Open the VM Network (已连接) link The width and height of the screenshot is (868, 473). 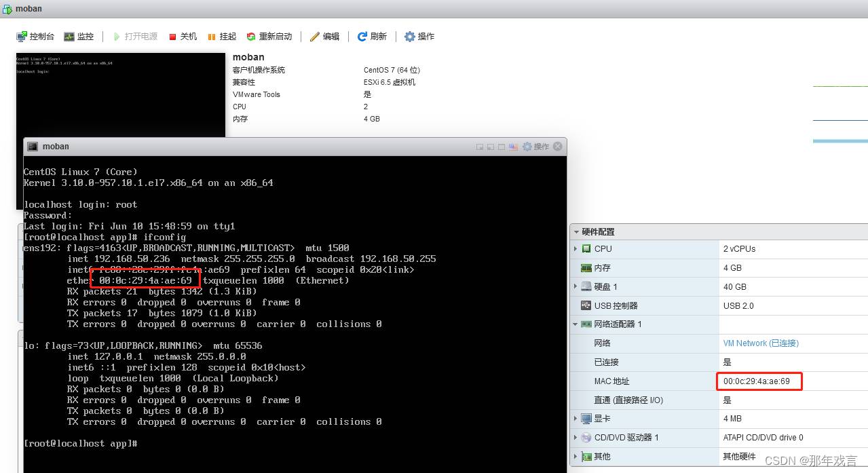coord(761,343)
